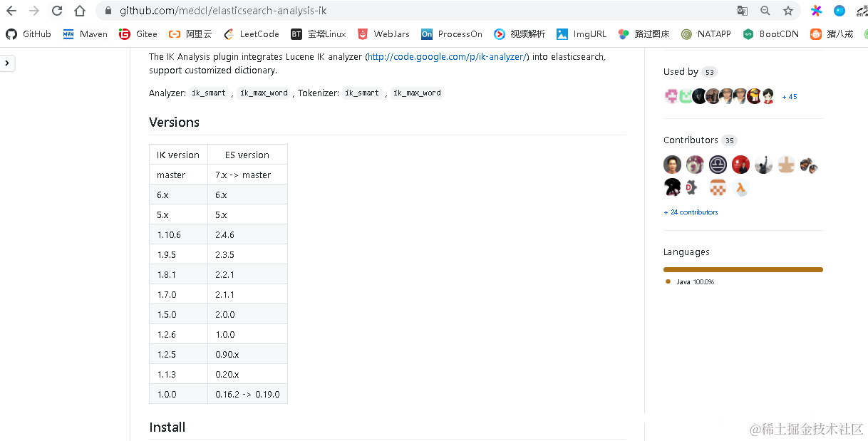
Task: Open the + 45 used-by link
Action: tap(790, 97)
